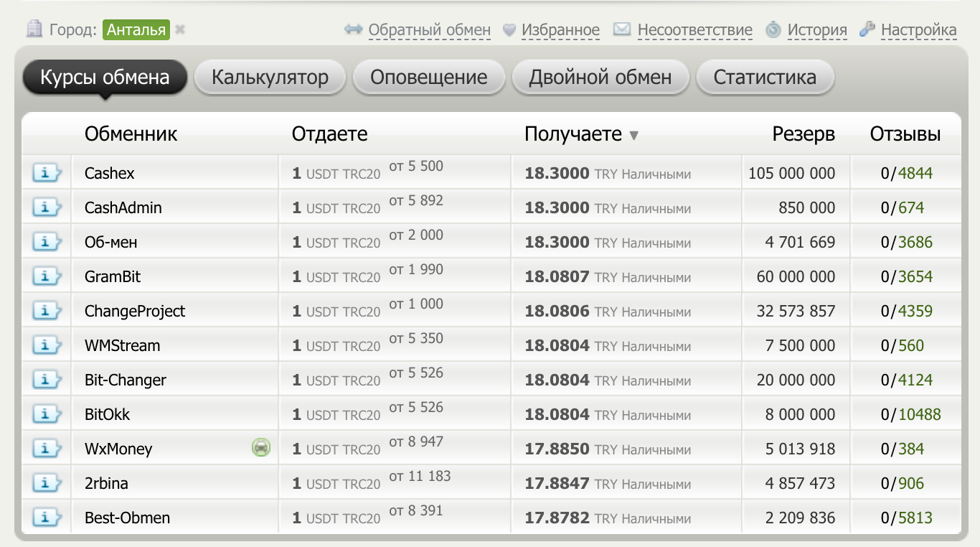Open CashAdmin reviews count 674

[x=911, y=207]
